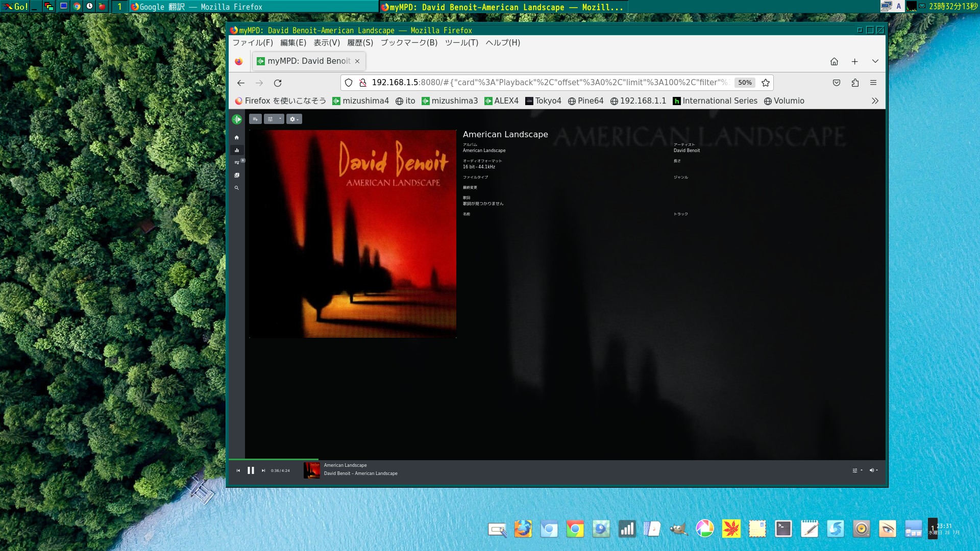Toggle the overflow bookmarks toolbar chevron
Screen dimensions: 980x551
(x=874, y=100)
